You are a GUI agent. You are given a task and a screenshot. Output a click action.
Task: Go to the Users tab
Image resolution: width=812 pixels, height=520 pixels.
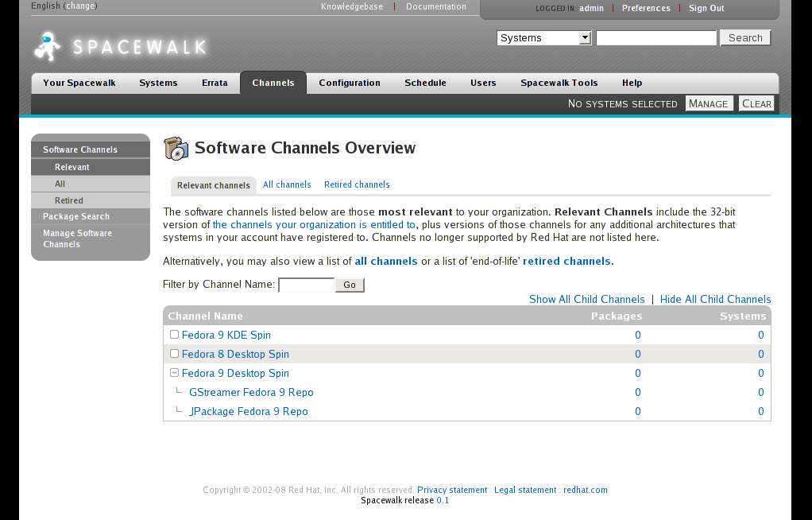coord(483,83)
